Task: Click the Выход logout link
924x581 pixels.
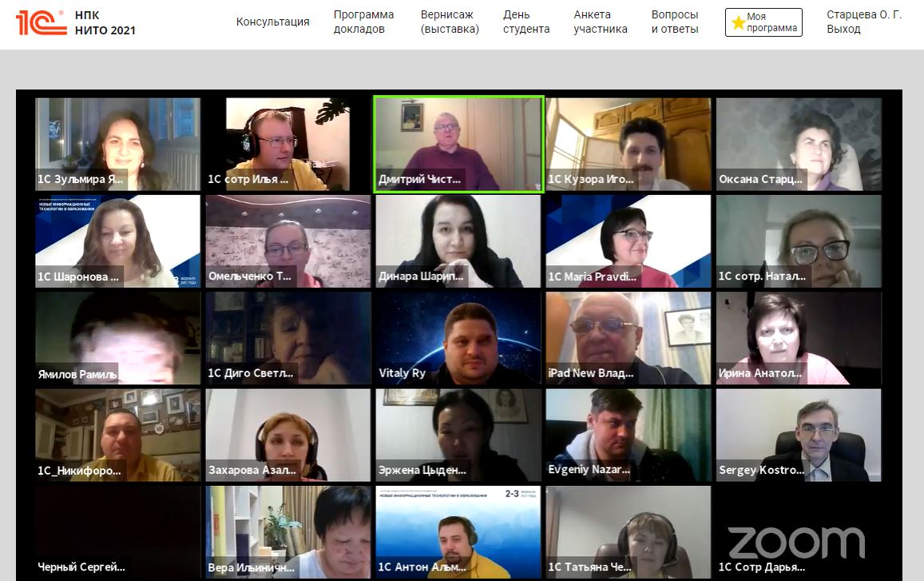Action: [843, 30]
